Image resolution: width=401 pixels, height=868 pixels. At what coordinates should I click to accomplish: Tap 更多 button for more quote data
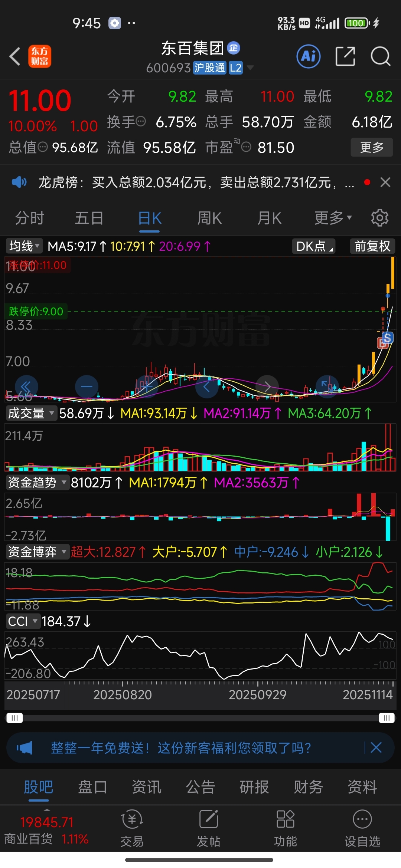point(372,147)
